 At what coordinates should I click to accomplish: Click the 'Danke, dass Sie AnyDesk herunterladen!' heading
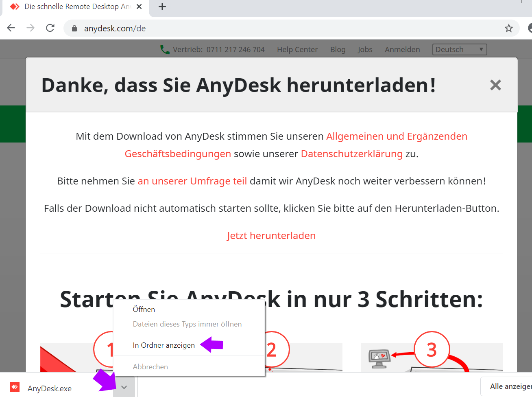pyautogui.click(x=239, y=85)
